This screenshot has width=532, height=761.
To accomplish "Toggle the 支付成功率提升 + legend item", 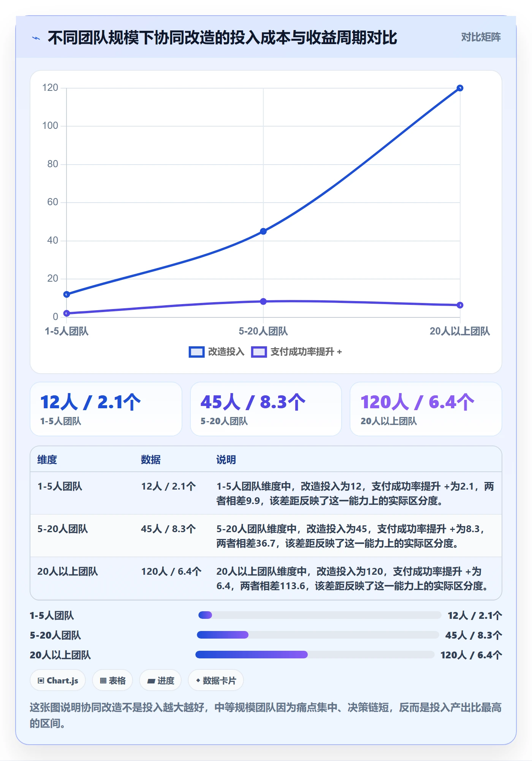I will (x=296, y=352).
